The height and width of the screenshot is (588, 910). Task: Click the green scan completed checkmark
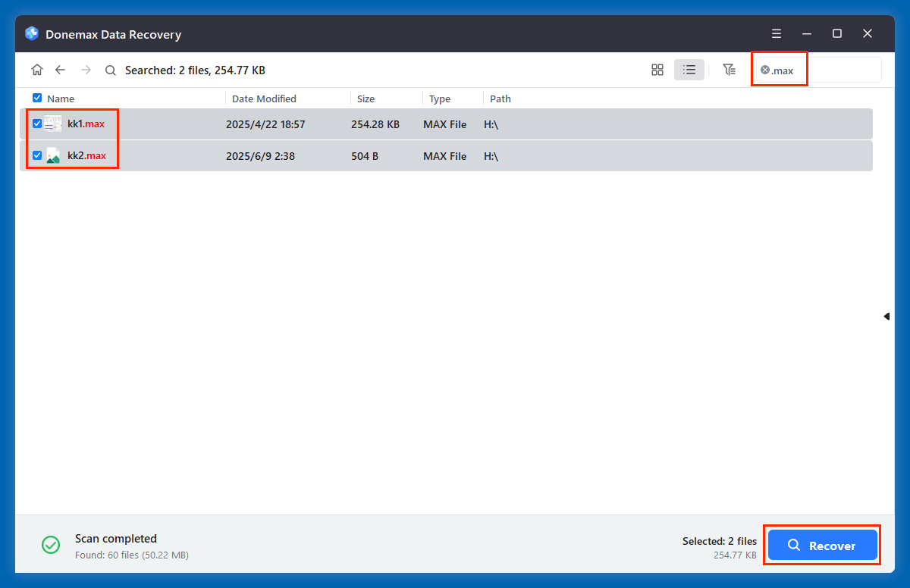tap(51, 545)
